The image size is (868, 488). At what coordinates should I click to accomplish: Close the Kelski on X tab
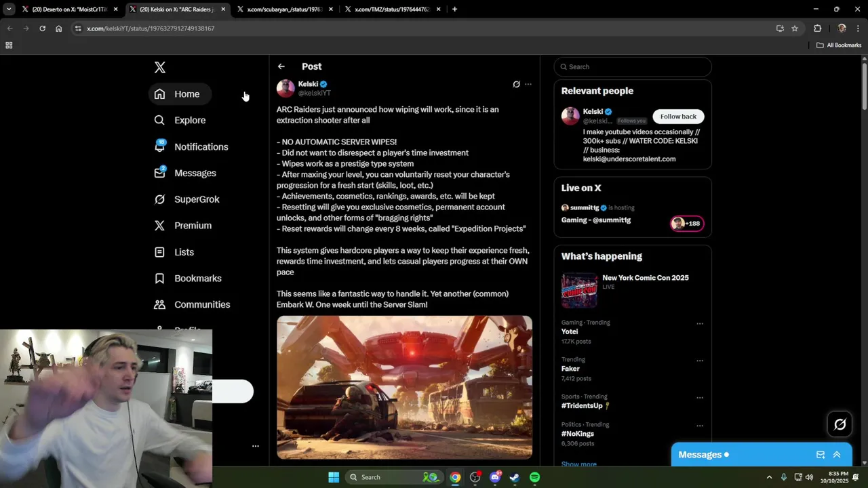tap(223, 9)
